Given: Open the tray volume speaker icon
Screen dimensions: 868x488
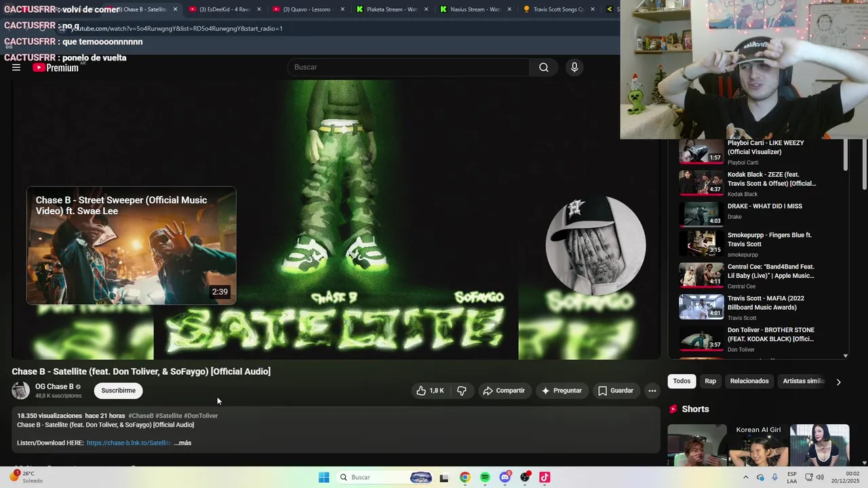Looking at the screenshot, I should coord(820,477).
